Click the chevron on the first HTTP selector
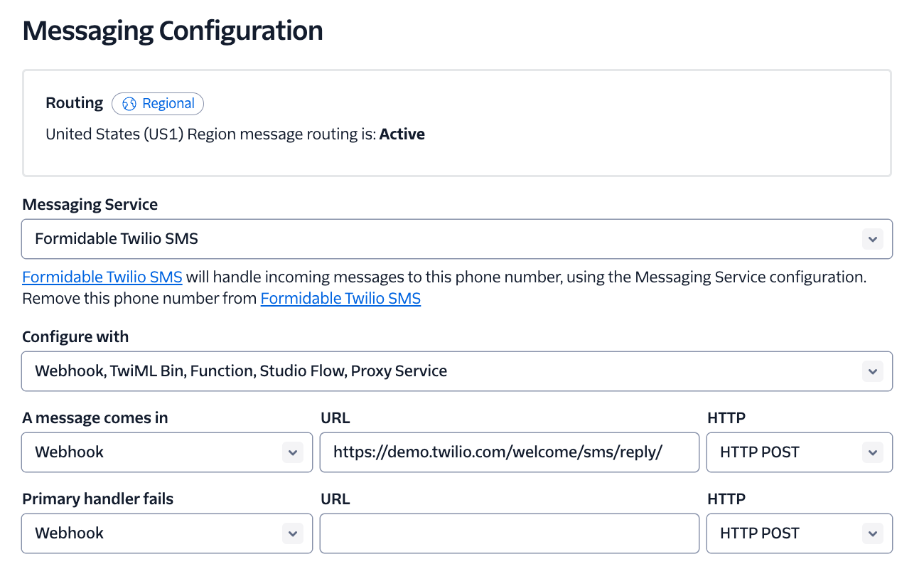Screen dimensions: 924x569 (x=873, y=452)
